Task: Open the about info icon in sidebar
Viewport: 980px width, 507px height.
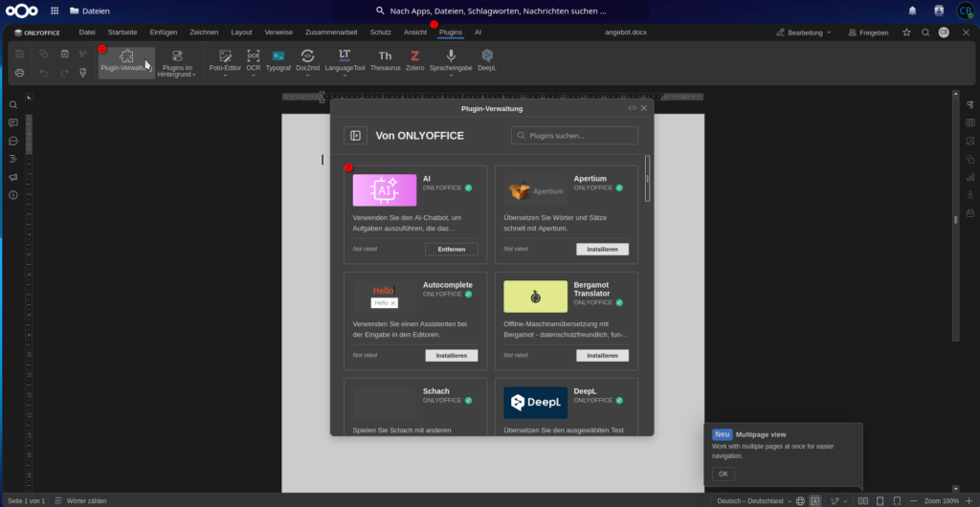Action: tap(13, 195)
